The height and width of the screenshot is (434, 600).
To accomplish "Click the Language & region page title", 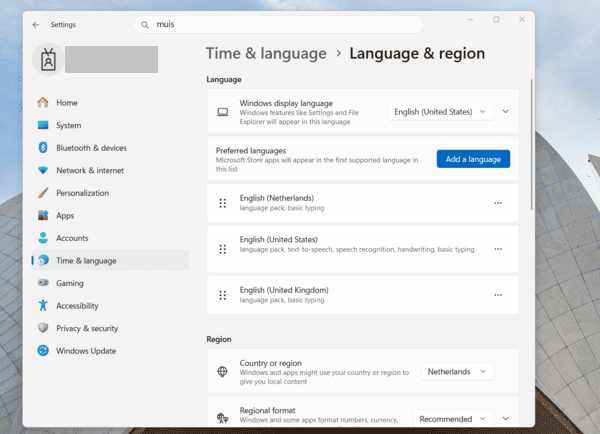I will tap(417, 54).
